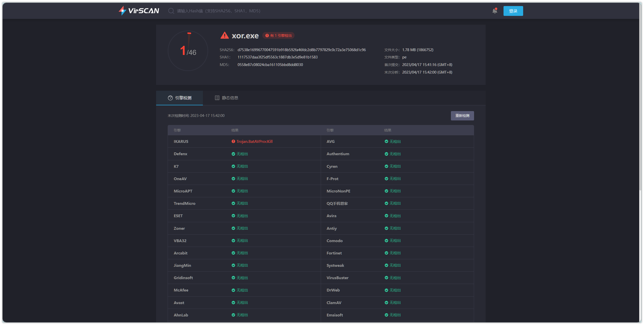This screenshot has width=644, height=325.
Task: Click the gauge icon on 引擎检测 tab
Action: 170,98
